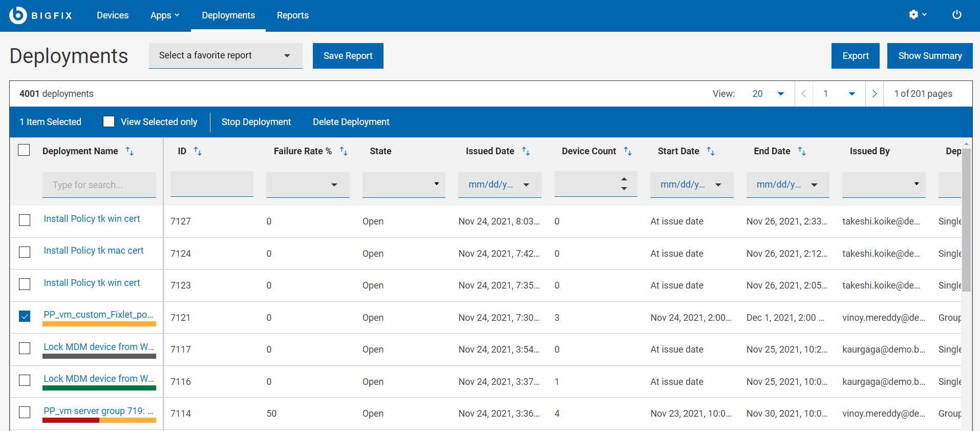Open Select a favorite report dropdown
The width and height of the screenshot is (980, 431).
click(x=225, y=55)
